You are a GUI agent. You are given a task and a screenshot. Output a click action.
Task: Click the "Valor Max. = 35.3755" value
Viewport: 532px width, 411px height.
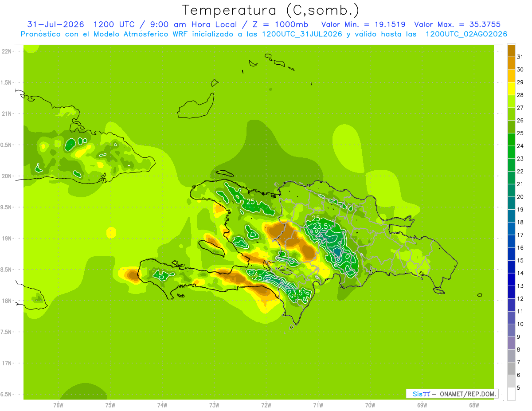coord(457,24)
